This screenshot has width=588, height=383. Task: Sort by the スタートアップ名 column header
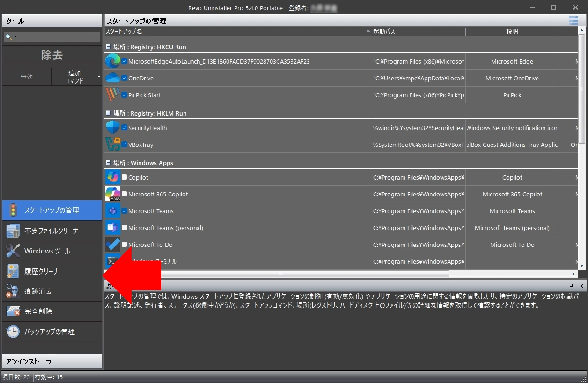pyautogui.click(x=238, y=31)
